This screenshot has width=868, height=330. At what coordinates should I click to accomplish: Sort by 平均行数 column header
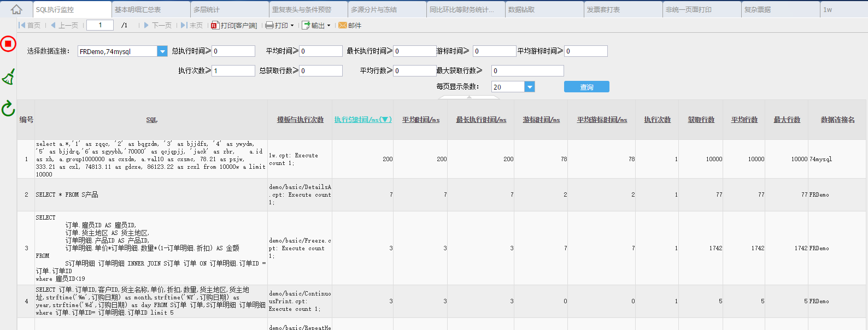coord(744,120)
